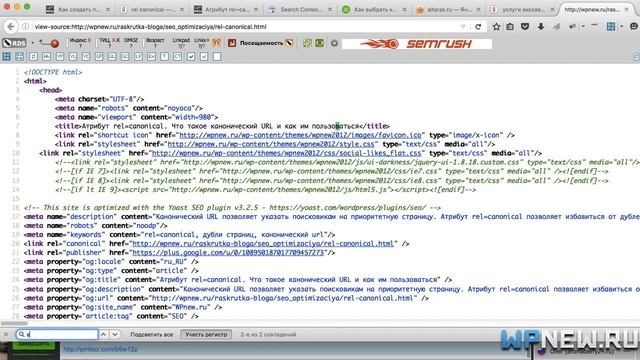Click the '2-е из 2 совпадений' status text
The height and width of the screenshot is (360, 640).
click(x=268, y=334)
